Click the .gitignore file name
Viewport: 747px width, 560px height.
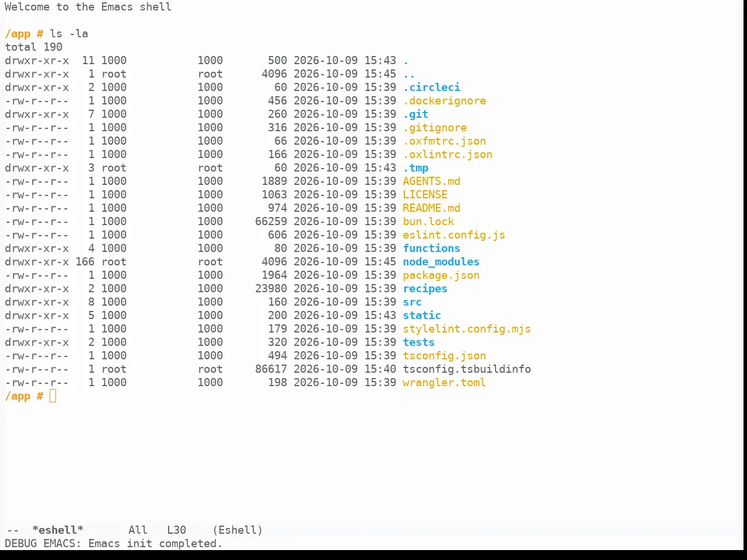(435, 128)
